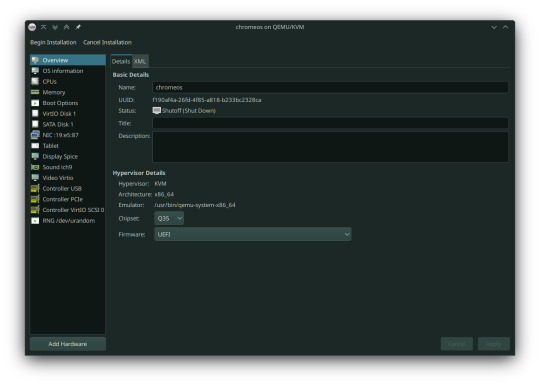Select the Memory module icon

tap(35, 92)
